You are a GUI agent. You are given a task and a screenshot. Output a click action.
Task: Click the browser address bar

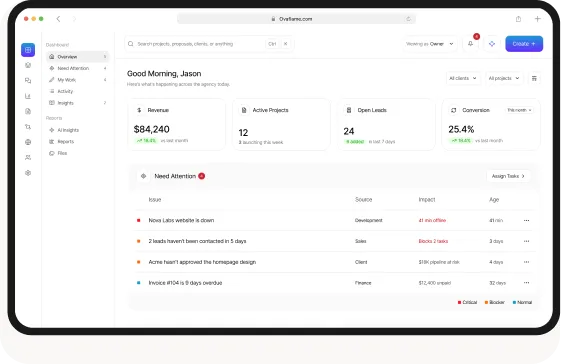(296, 19)
